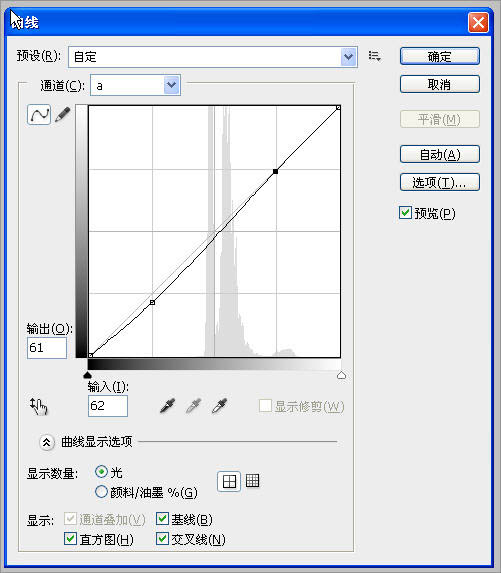Click the 自动(A) auto button
Screen dimensions: 501x573
point(440,155)
